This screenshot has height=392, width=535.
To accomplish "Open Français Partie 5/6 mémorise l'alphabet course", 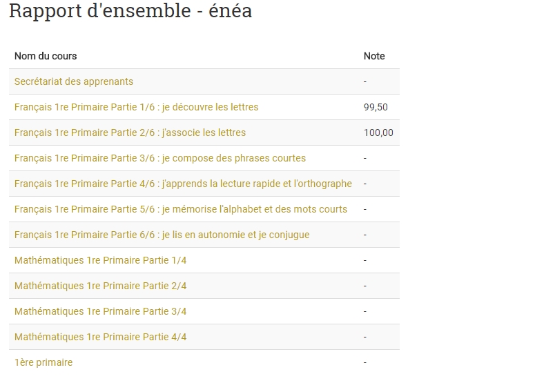I will (x=181, y=209).
